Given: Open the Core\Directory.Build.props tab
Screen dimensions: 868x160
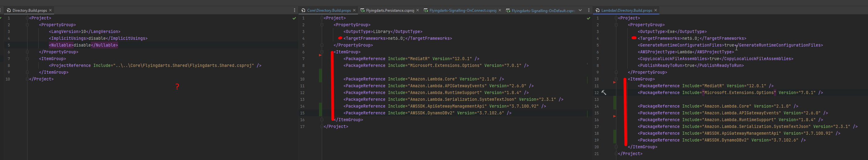Looking at the screenshot, I should point(329,10).
